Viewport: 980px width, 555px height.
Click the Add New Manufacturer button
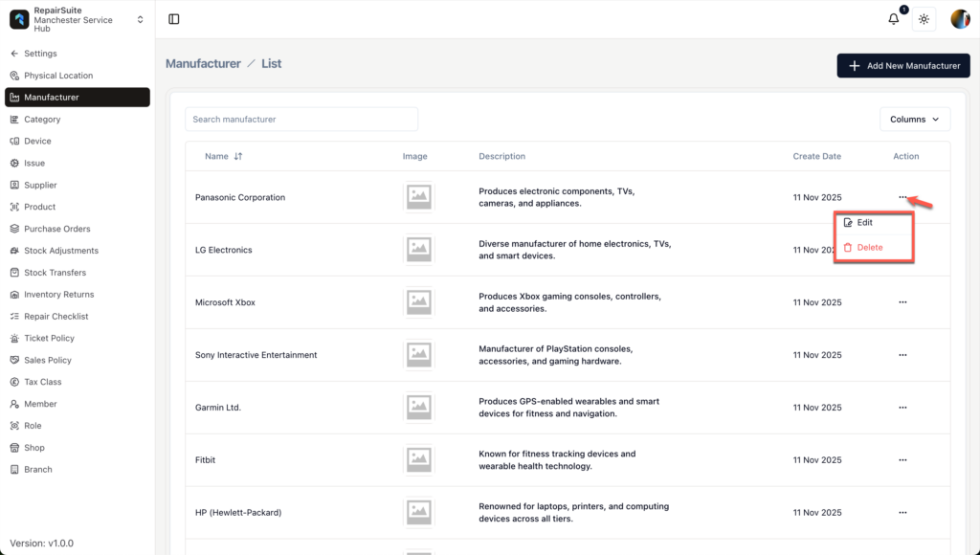902,66
